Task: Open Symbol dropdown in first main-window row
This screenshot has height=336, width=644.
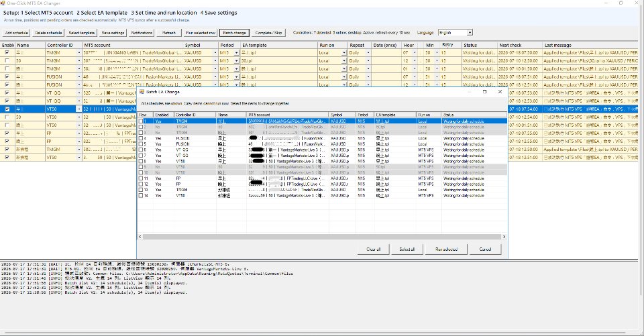Action: (215, 53)
